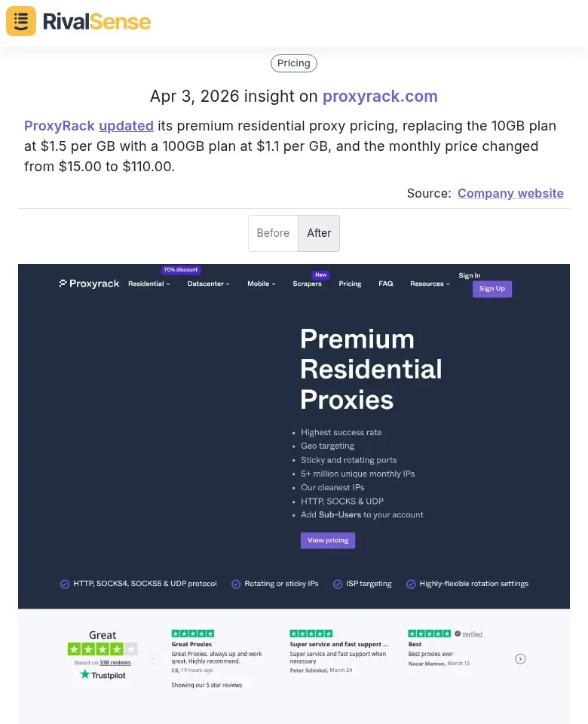Select the Trustpilot star logo icon
Screen dimensions: 588x724
pyautogui.click(x=84, y=675)
